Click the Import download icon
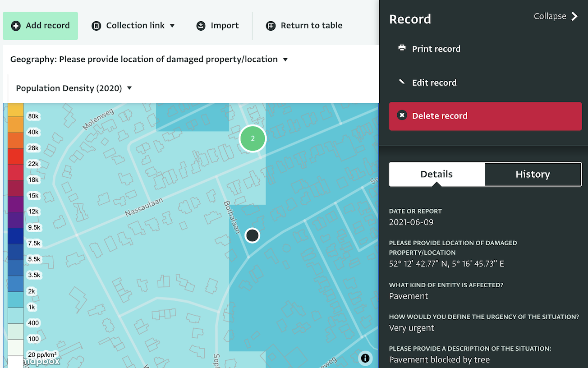The height and width of the screenshot is (368, 588). 201,26
